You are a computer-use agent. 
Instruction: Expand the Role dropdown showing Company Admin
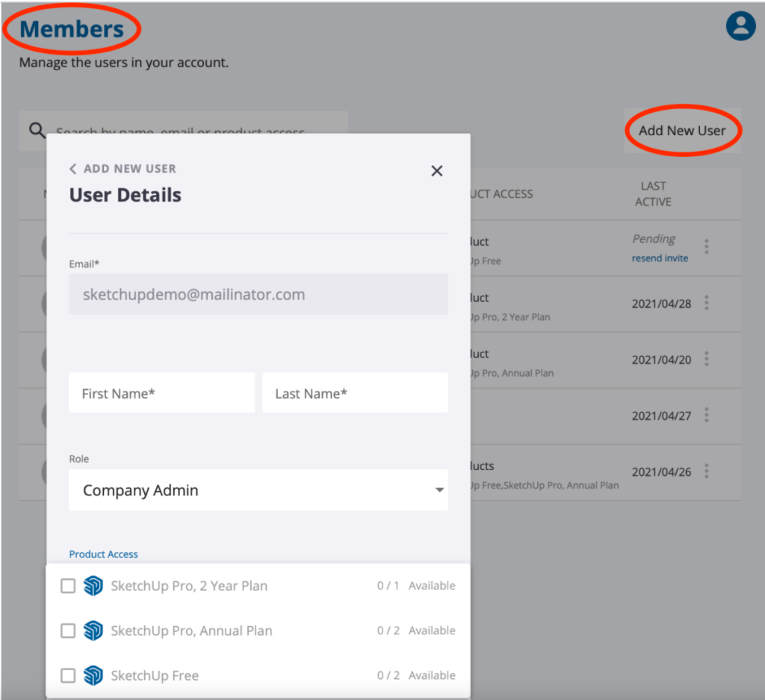pos(258,490)
